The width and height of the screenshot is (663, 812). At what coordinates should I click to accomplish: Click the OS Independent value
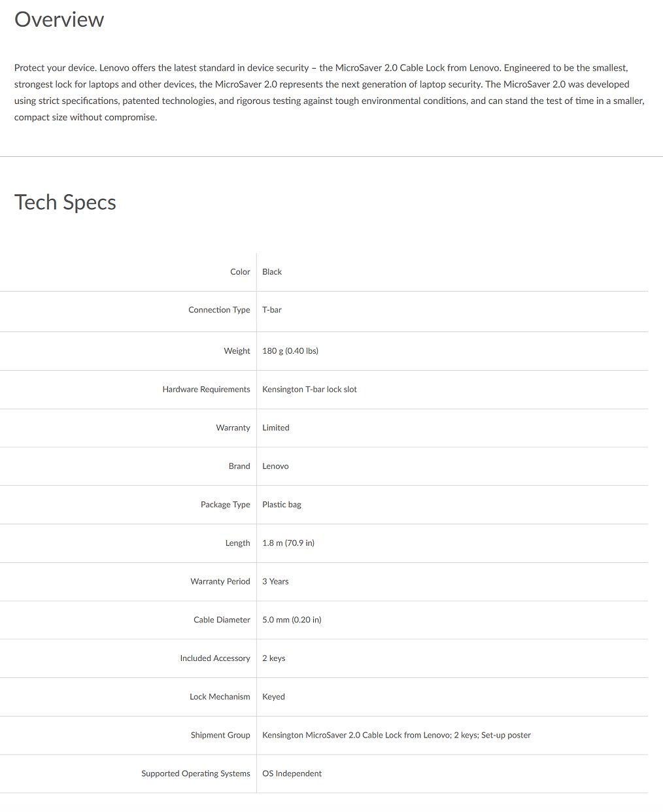pos(292,773)
